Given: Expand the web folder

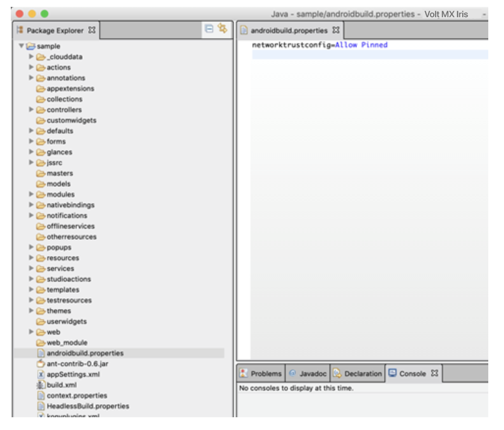Looking at the screenshot, I should 31,332.
